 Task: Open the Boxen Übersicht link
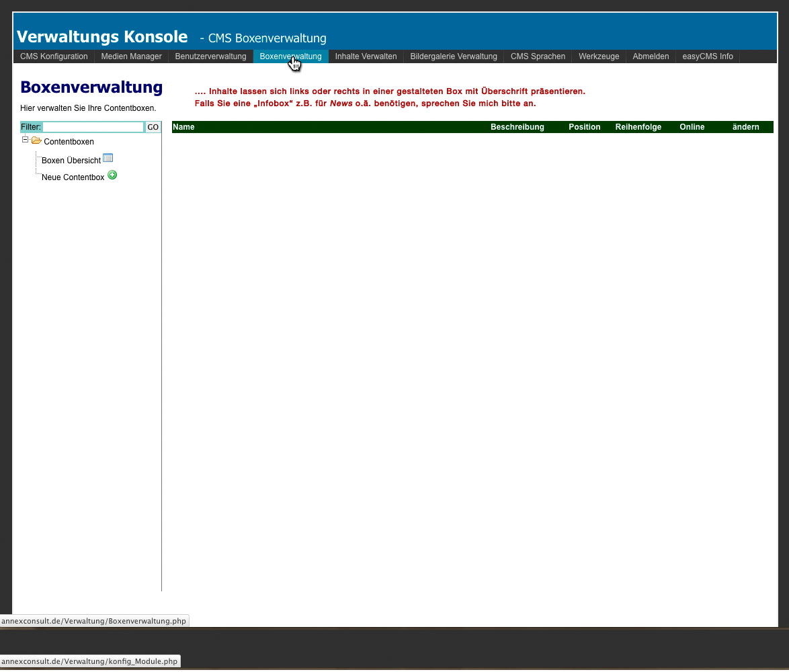[71, 161]
